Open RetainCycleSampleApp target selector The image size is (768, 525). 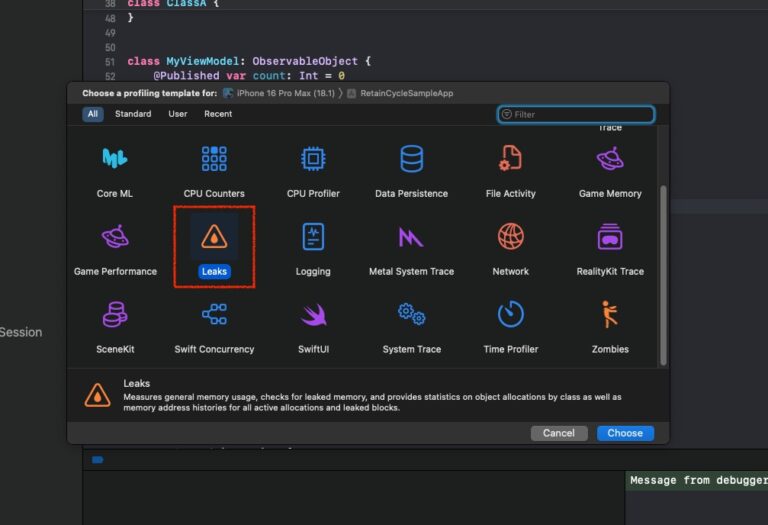400,93
